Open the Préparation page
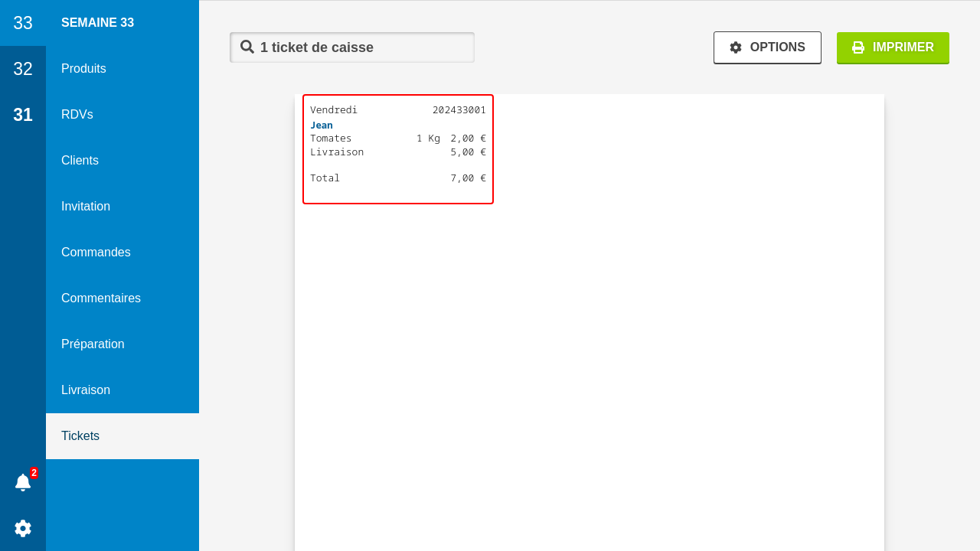The height and width of the screenshot is (551, 980). coord(93,344)
